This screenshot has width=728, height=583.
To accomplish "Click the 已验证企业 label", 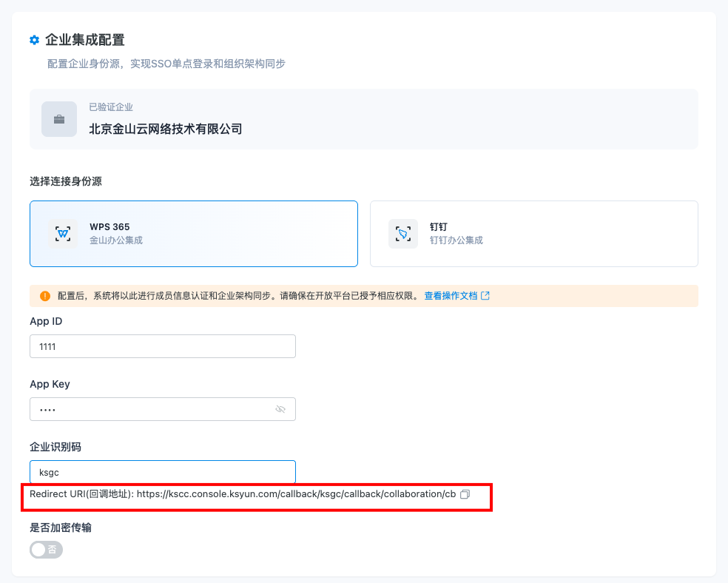I will 111,107.
